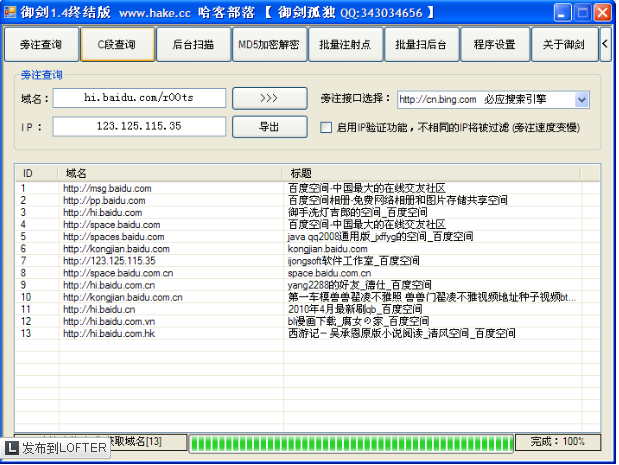Enable the 启用IP验证功能 checkbox

coord(326,127)
